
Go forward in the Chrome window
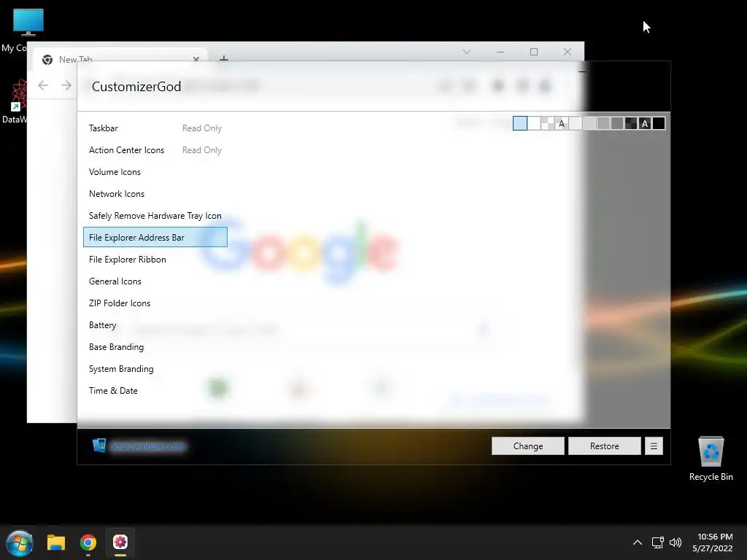click(x=66, y=85)
